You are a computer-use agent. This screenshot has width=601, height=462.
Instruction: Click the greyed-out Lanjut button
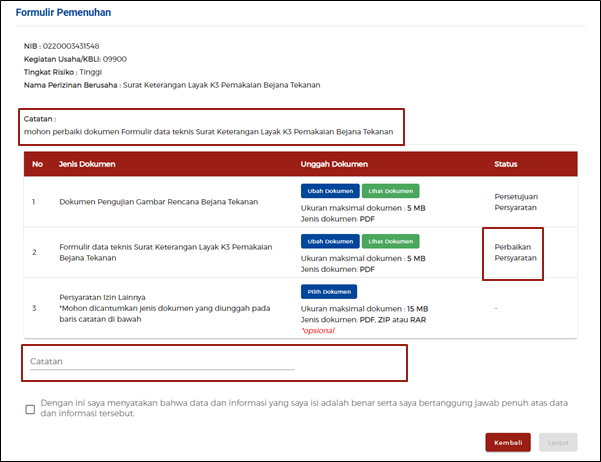tap(558, 441)
